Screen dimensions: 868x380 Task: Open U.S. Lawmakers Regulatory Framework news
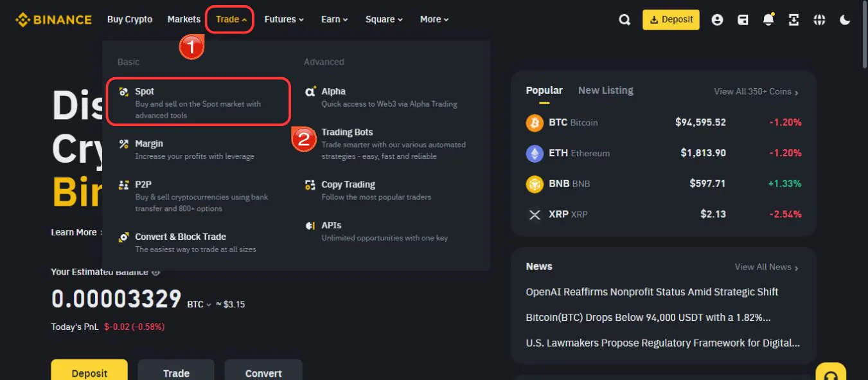click(x=663, y=343)
